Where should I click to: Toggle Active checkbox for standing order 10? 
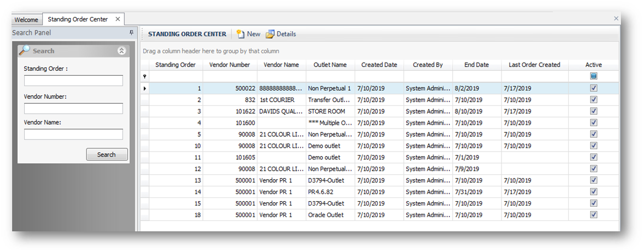pos(593,146)
